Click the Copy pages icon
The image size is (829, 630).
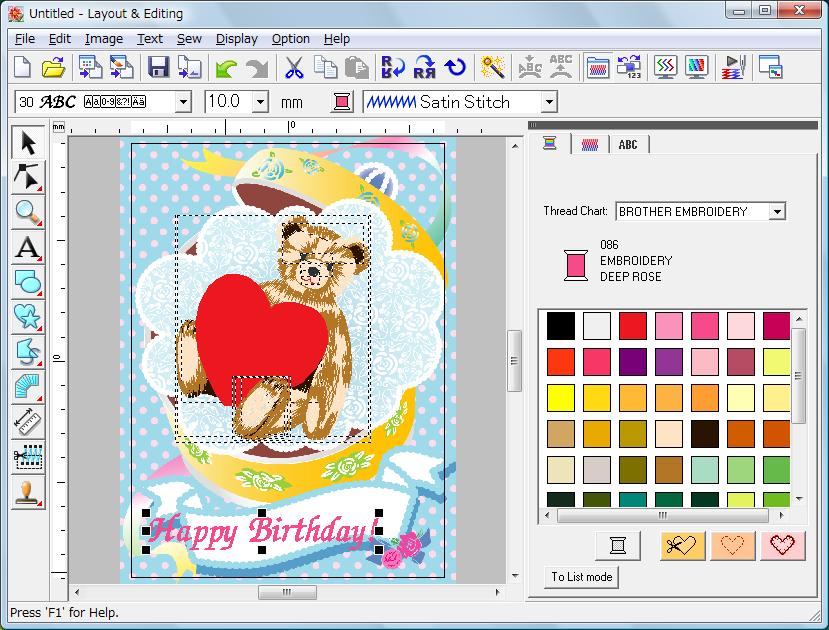(325, 67)
